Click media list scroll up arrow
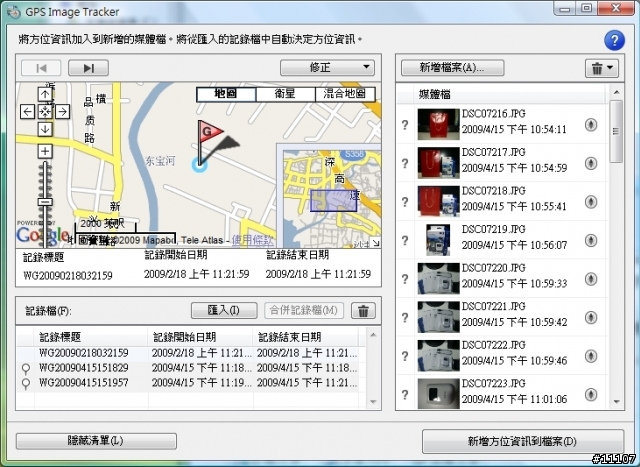 click(x=616, y=93)
